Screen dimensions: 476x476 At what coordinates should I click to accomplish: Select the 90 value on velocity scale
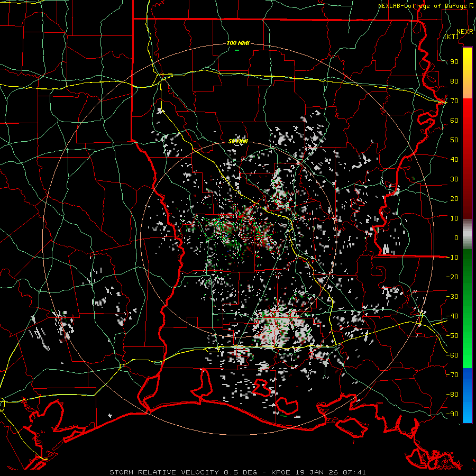point(454,62)
